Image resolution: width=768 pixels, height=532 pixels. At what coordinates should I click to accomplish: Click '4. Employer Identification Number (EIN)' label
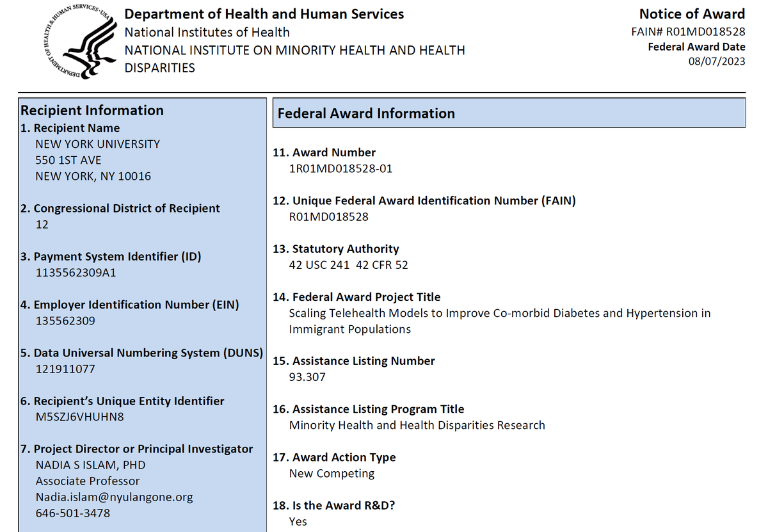(130, 305)
